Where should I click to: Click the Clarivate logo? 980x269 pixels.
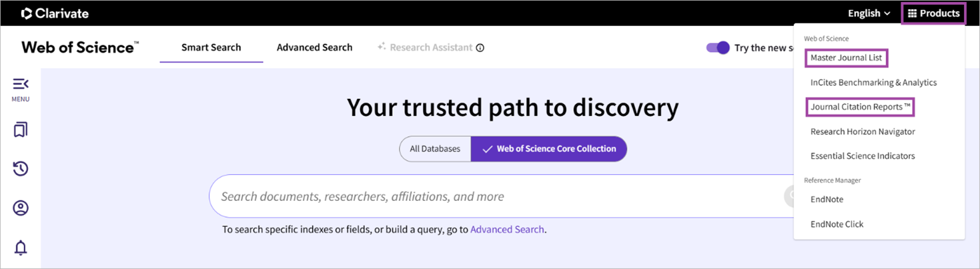55,13
